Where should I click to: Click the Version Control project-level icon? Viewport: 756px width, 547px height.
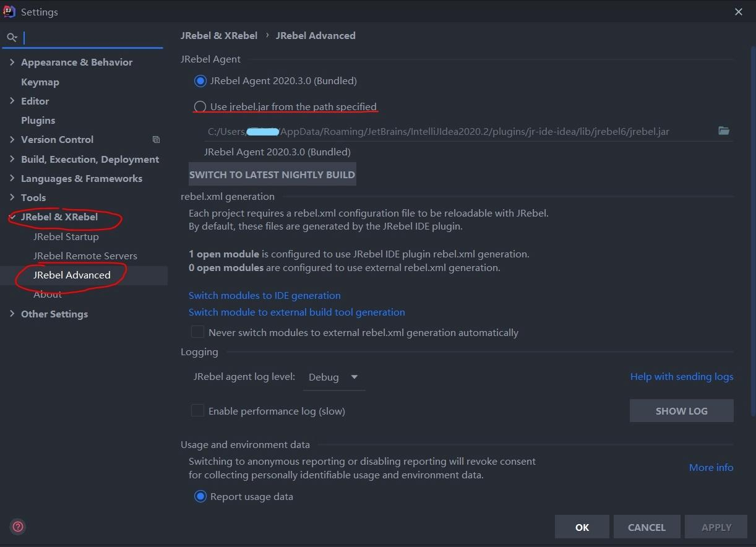tap(156, 140)
